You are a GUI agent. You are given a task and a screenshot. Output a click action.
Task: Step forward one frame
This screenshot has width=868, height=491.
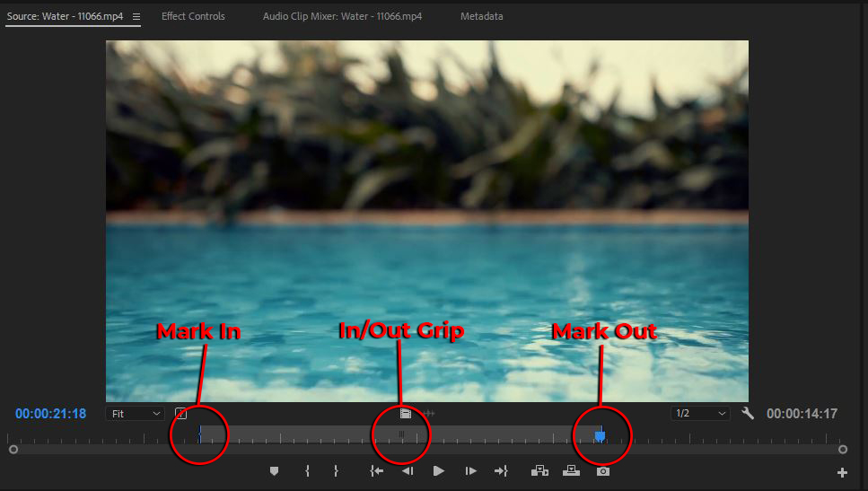pos(469,471)
